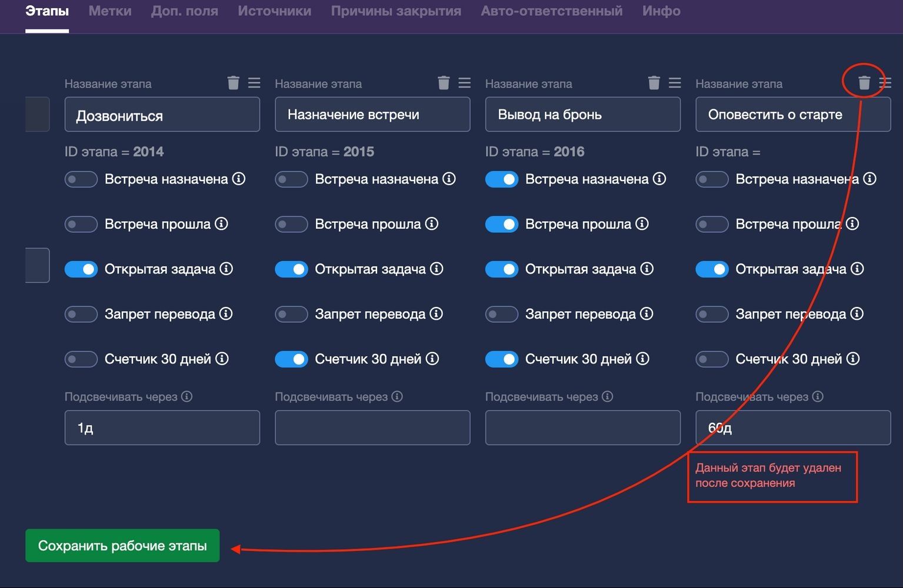Focus empty Подсвечивать через field in Назначение встречи
The height and width of the screenshot is (588, 903).
[x=372, y=427]
